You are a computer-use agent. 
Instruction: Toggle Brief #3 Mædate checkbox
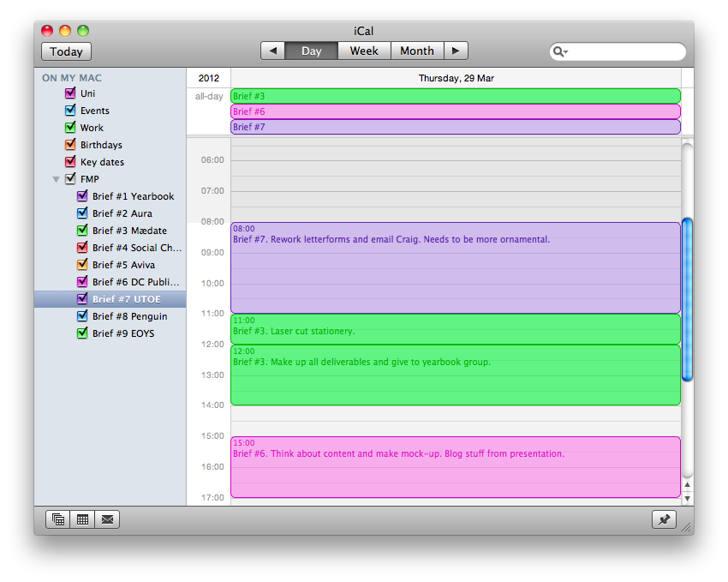click(82, 230)
